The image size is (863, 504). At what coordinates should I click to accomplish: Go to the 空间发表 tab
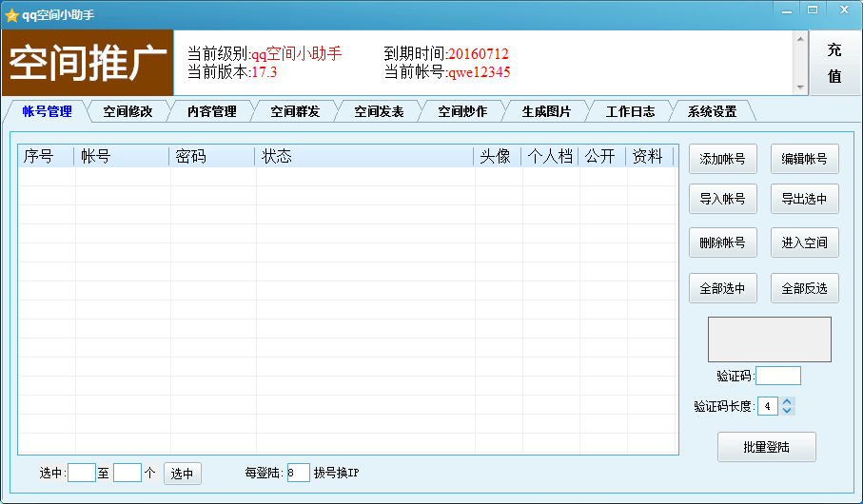coord(380,111)
